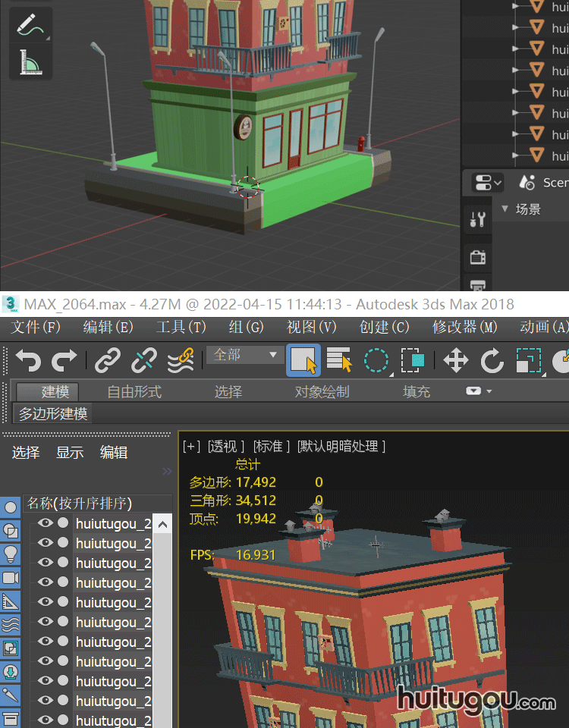Select Blender's Measure ruler tool
Screen dimensions: 569x728
pyautogui.click(x=30, y=62)
